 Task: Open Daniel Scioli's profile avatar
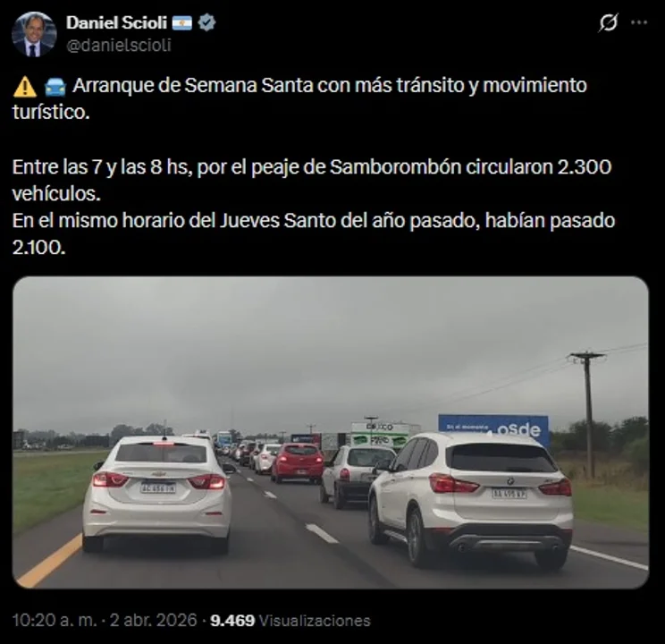34,34
